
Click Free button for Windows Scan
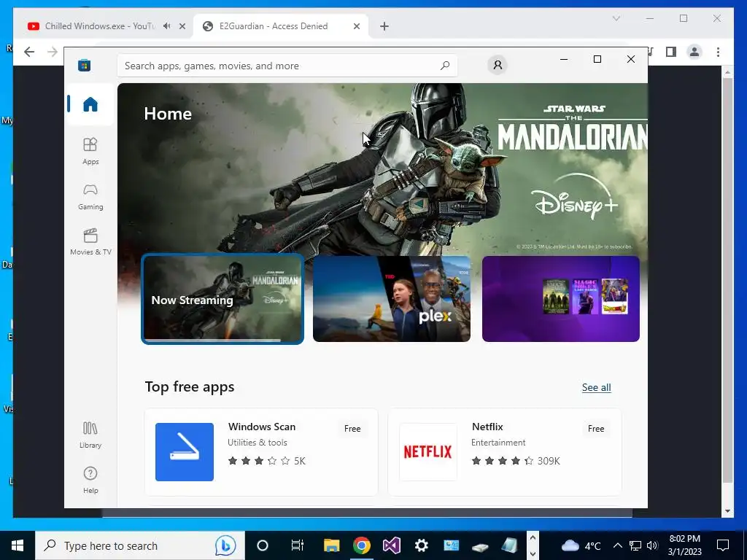(352, 429)
